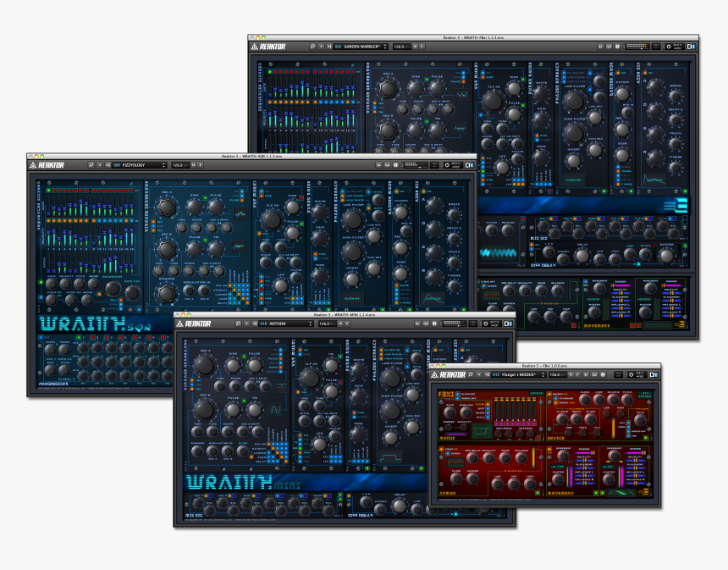The width and height of the screenshot is (728, 570).
Task: Click the HIGH FILTER knob in WRAITH-MINI
Action: [x=391, y=411]
